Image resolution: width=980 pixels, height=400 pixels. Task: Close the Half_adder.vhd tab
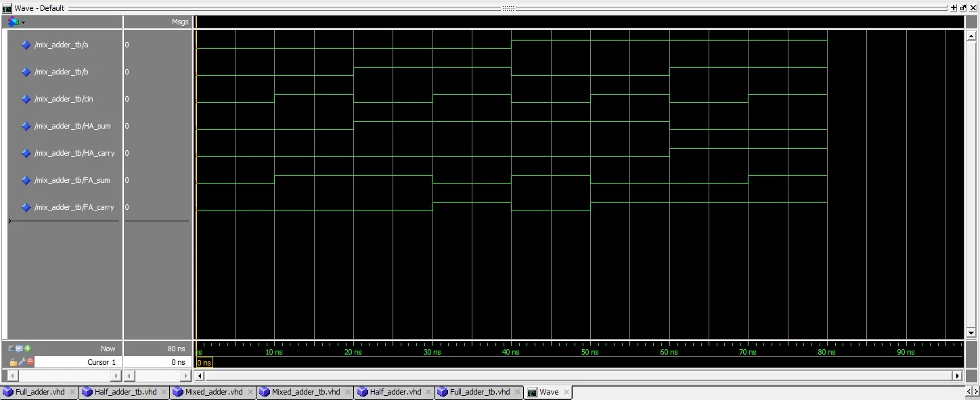tap(428, 392)
